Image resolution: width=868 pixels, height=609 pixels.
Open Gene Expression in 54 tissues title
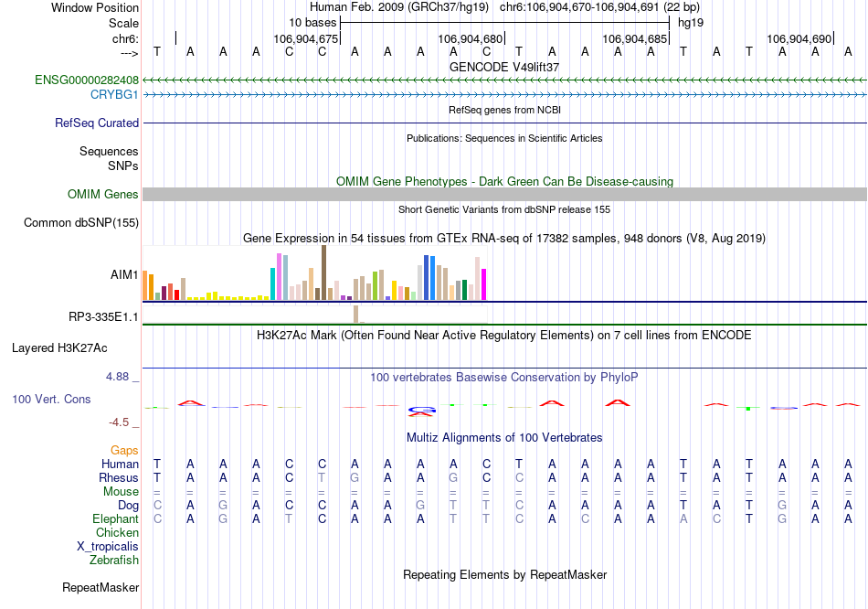coord(504,239)
